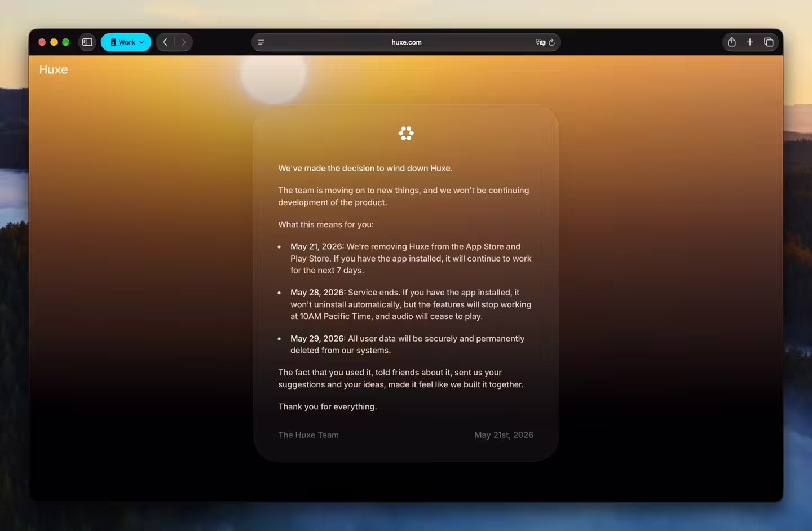Click the huxe.com address field
This screenshot has height=531, width=812.
406,42
